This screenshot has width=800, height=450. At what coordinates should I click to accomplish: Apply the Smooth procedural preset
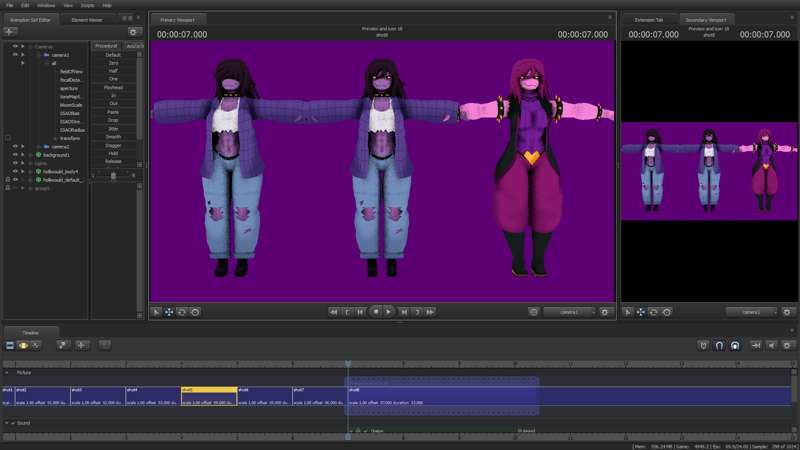113,137
